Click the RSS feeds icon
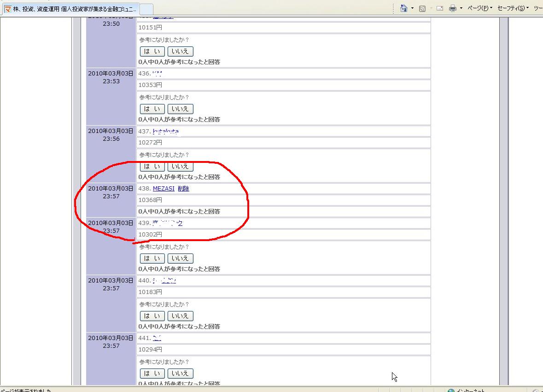 point(422,8)
